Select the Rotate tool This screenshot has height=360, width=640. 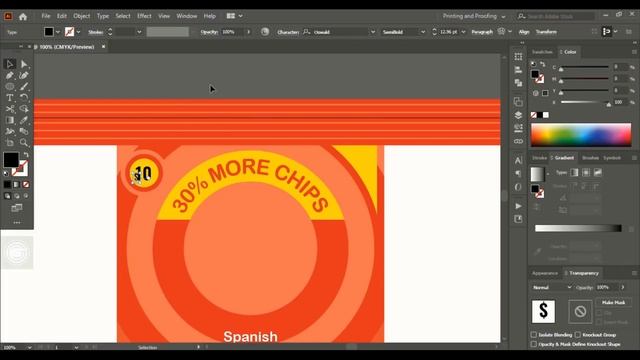(24, 98)
